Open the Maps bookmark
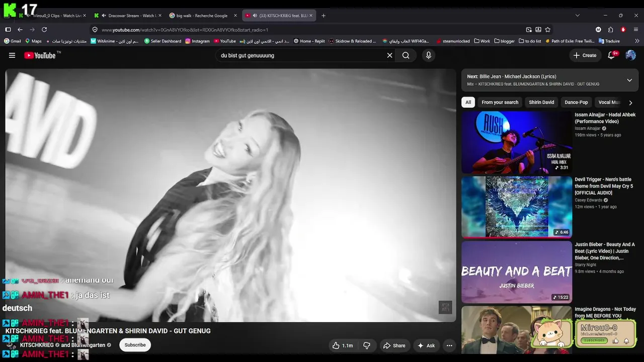 33,41
